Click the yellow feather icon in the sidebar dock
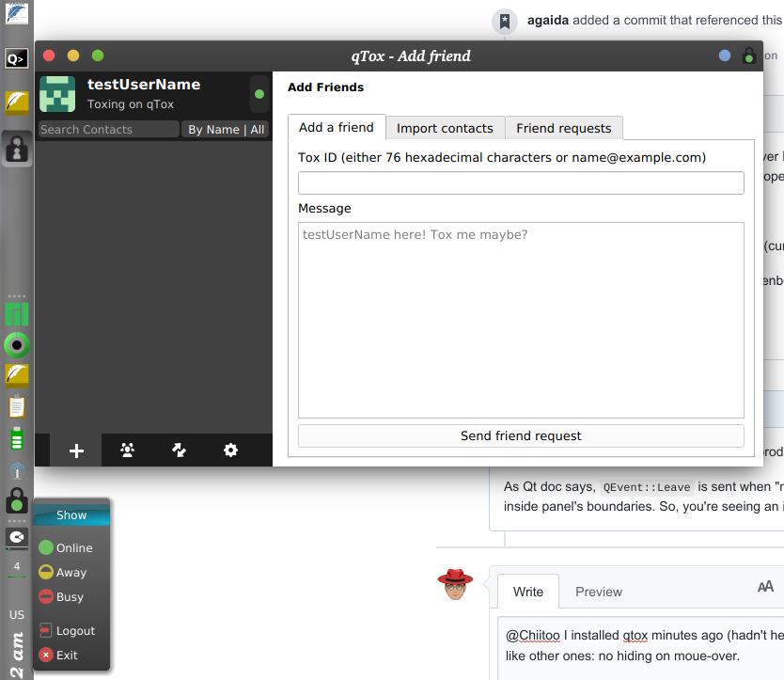This screenshot has height=680, width=784. click(15, 103)
